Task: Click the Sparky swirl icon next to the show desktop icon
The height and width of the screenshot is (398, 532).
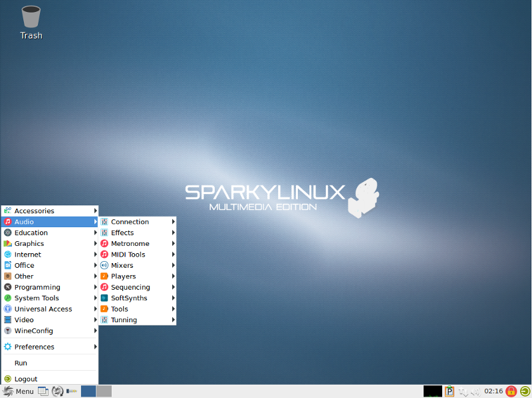Action: pos(57,391)
